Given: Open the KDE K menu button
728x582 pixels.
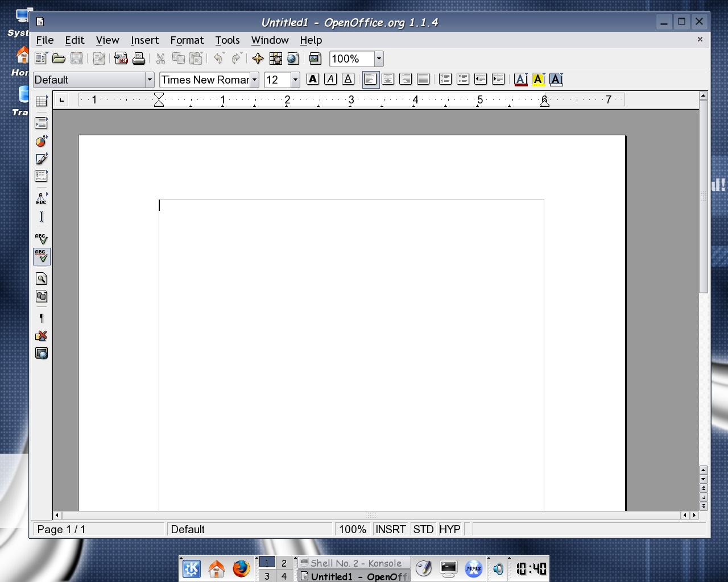Looking at the screenshot, I should [x=192, y=568].
